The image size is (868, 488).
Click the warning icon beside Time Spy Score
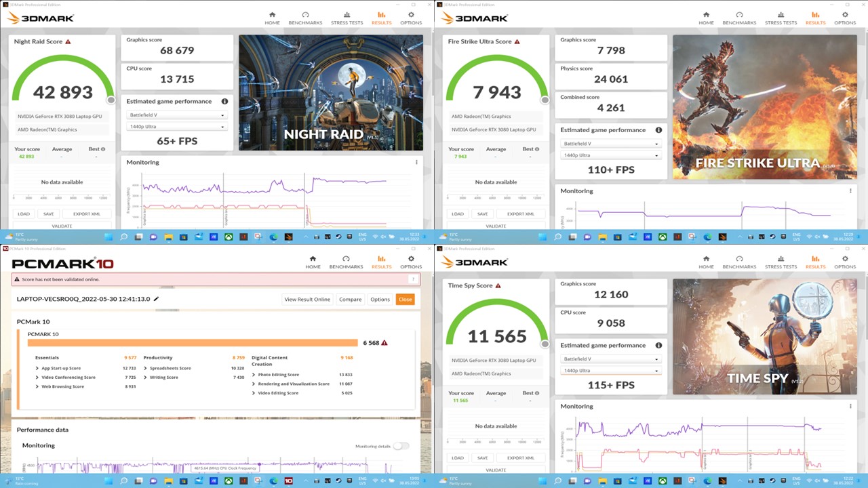498,285
